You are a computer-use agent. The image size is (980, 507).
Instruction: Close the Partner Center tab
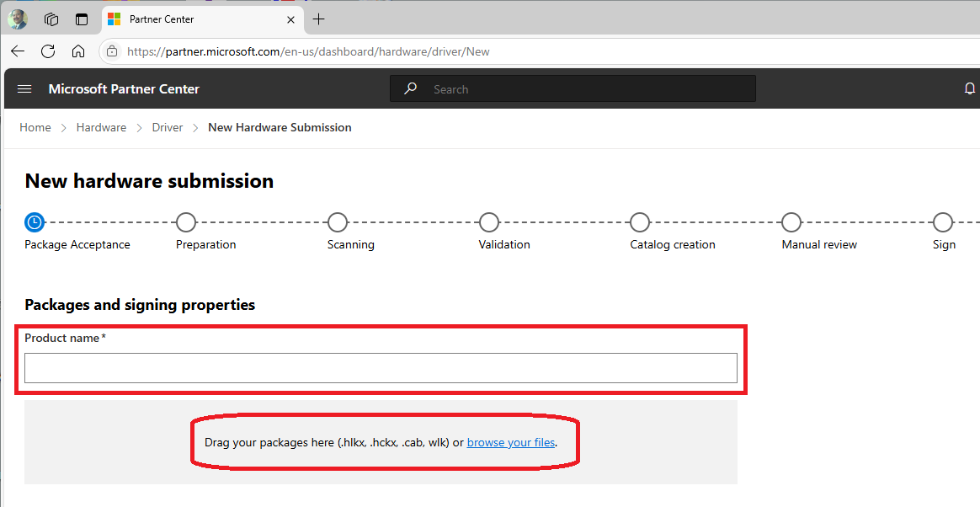(x=291, y=19)
